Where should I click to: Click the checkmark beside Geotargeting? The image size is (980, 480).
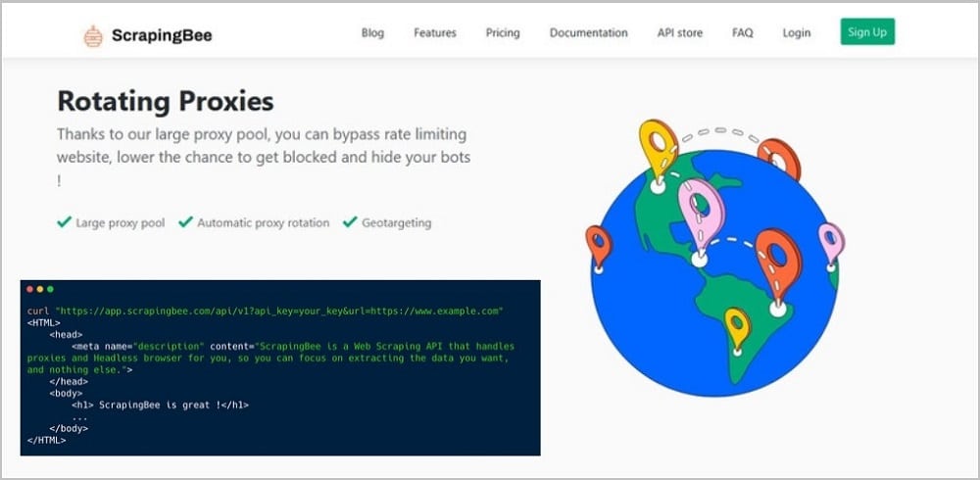pos(350,221)
